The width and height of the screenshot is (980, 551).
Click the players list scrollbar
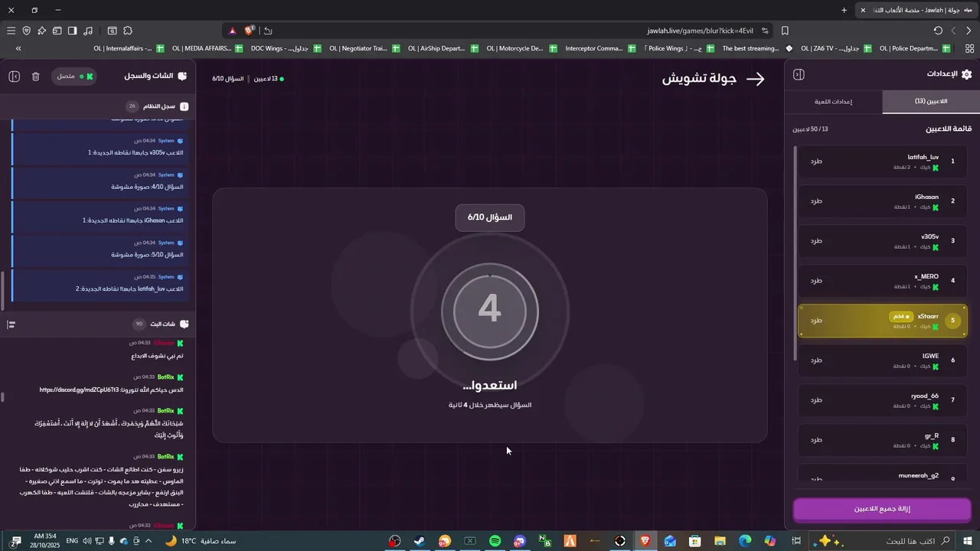coord(795,253)
